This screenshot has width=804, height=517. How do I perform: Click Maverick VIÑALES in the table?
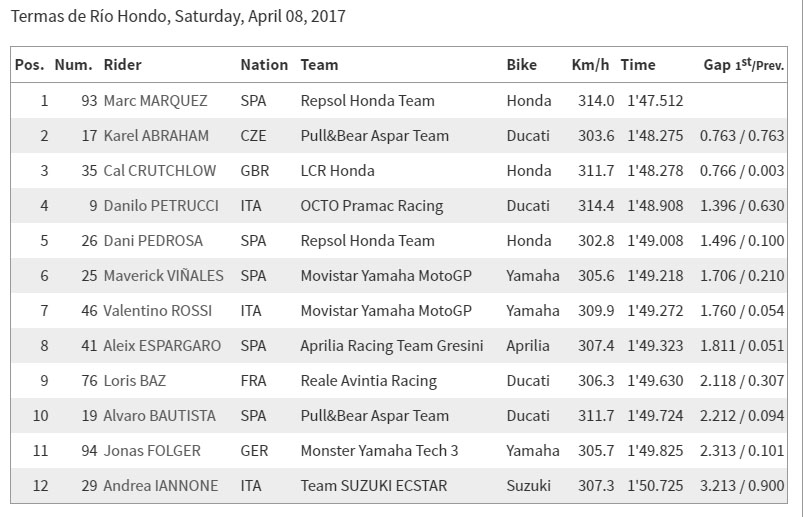tap(164, 275)
